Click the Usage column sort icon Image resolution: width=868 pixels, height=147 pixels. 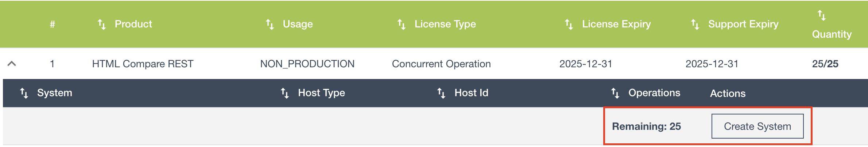tap(270, 24)
